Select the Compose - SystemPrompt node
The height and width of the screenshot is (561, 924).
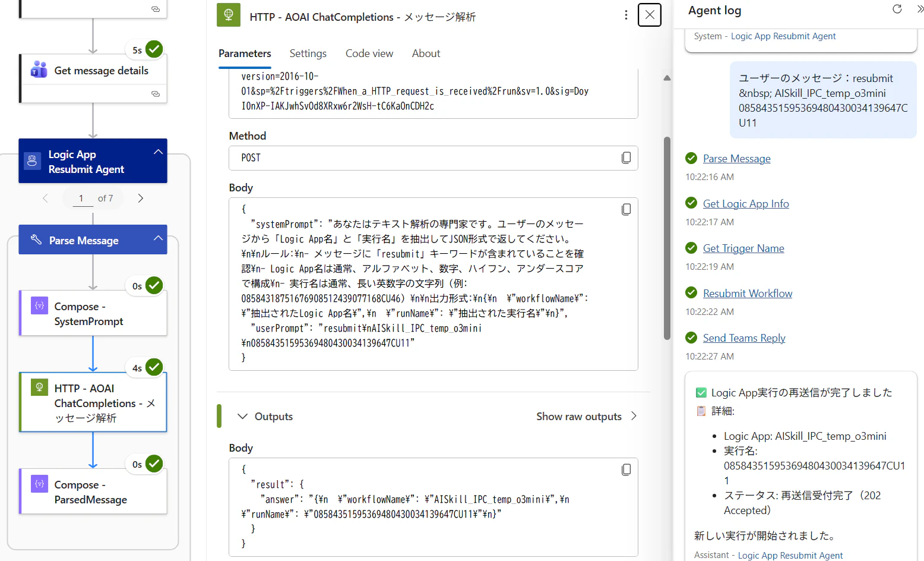(x=93, y=313)
